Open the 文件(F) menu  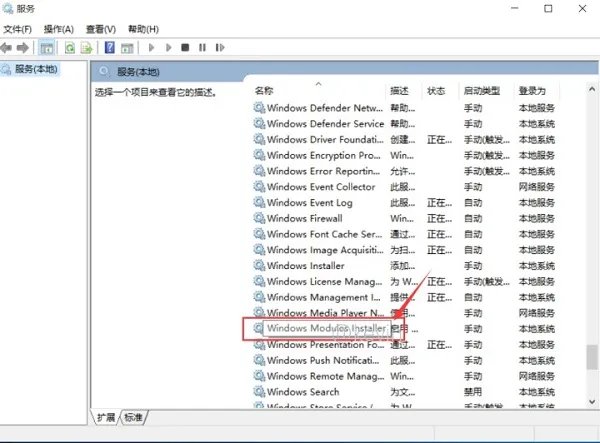[18, 29]
